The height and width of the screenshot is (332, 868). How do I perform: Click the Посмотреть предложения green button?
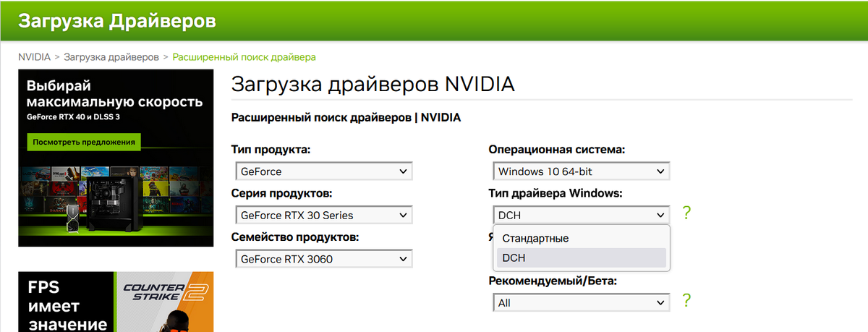tap(83, 142)
